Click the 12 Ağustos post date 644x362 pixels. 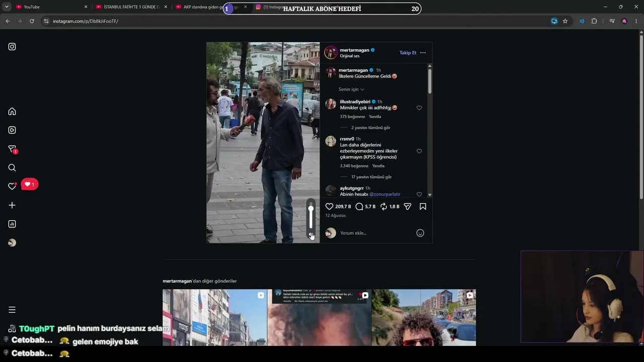pyautogui.click(x=336, y=216)
